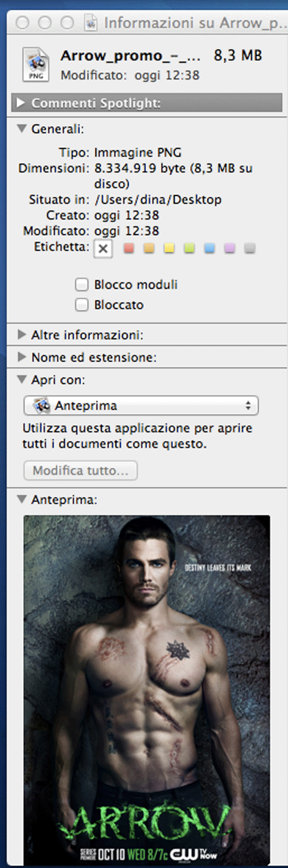Screen dimensions: 288x868
Task: Enable the Bloccato checkbox
Action: click(82, 305)
